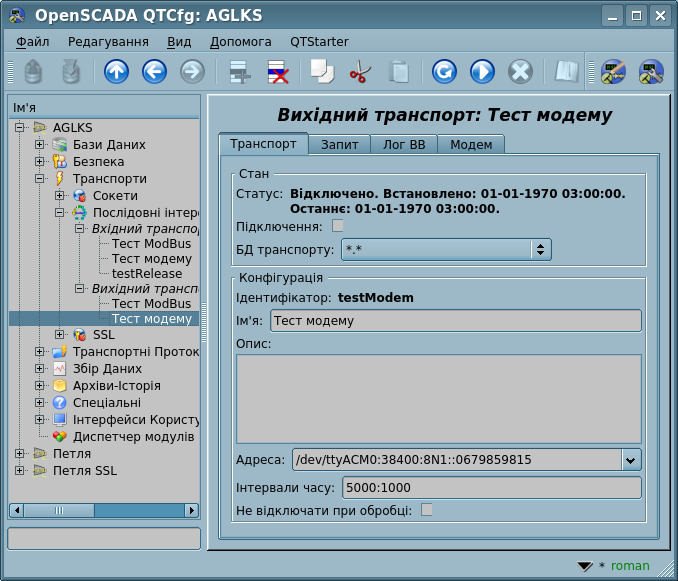Open the Редагування menu
The width and height of the screenshot is (678, 581).
(108, 42)
